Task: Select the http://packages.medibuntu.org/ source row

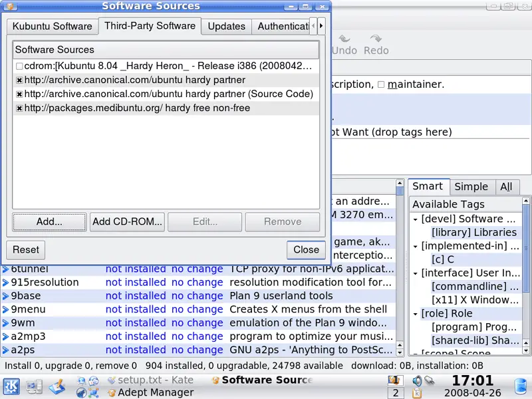Action: pyautogui.click(x=166, y=108)
